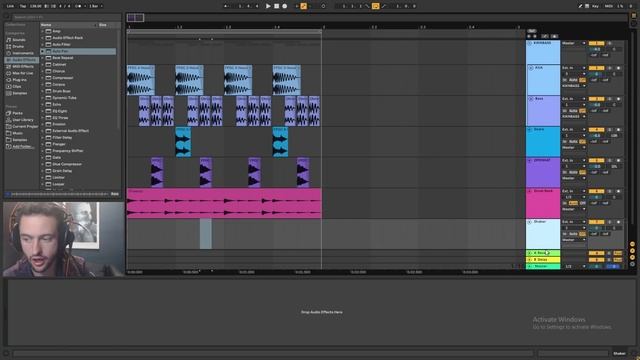
Task: Open Current Project in browser places
Action: tap(22, 127)
